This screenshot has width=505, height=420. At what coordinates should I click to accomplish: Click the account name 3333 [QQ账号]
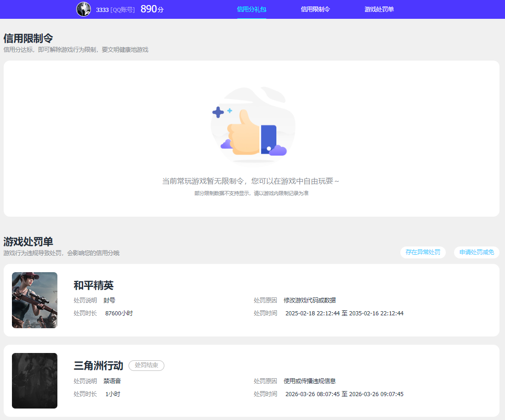tap(115, 10)
